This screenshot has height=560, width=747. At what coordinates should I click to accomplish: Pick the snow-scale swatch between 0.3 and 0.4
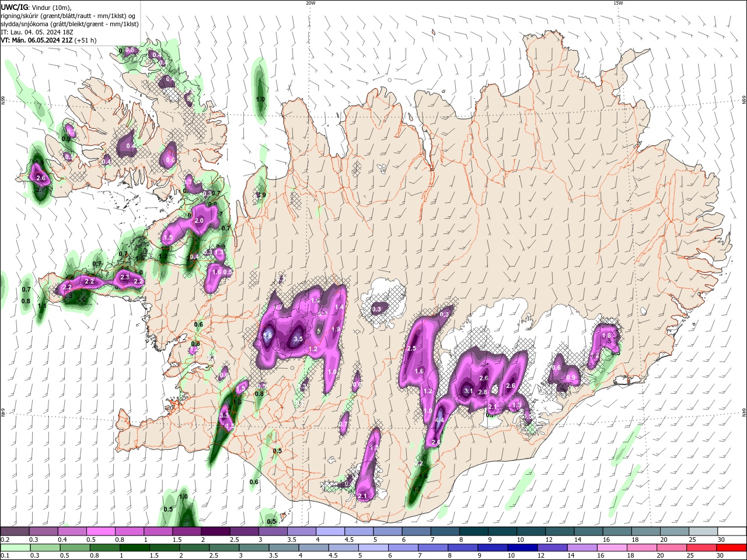pos(43,531)
